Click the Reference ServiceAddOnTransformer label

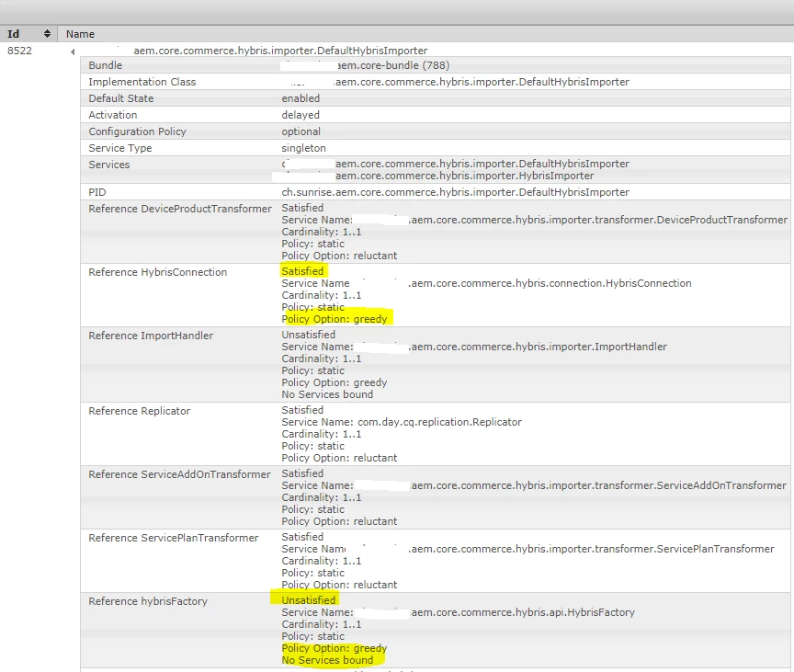(x=179, y=474)
